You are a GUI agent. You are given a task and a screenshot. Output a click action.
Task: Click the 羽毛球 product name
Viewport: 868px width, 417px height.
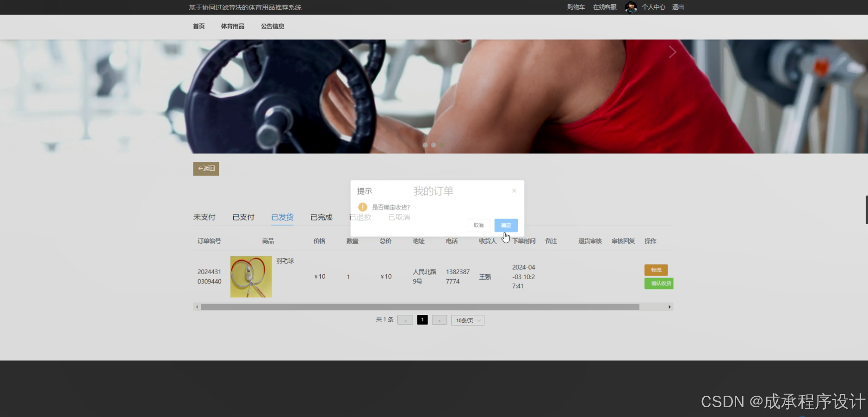(x=285, y=261)
